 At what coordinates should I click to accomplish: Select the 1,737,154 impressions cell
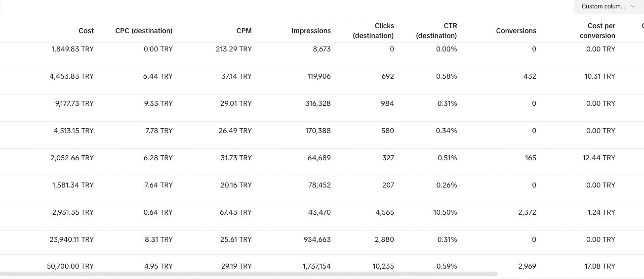pos(317,266)
